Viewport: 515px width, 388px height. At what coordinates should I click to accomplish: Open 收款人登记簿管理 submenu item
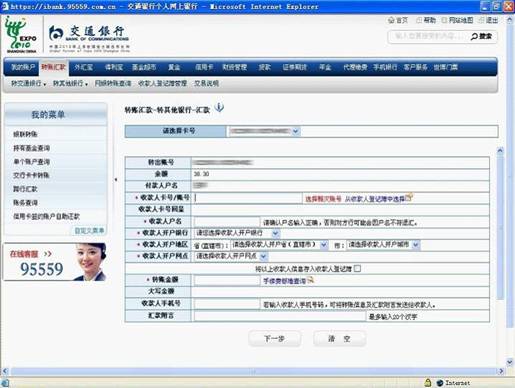[x=162, y=83]
